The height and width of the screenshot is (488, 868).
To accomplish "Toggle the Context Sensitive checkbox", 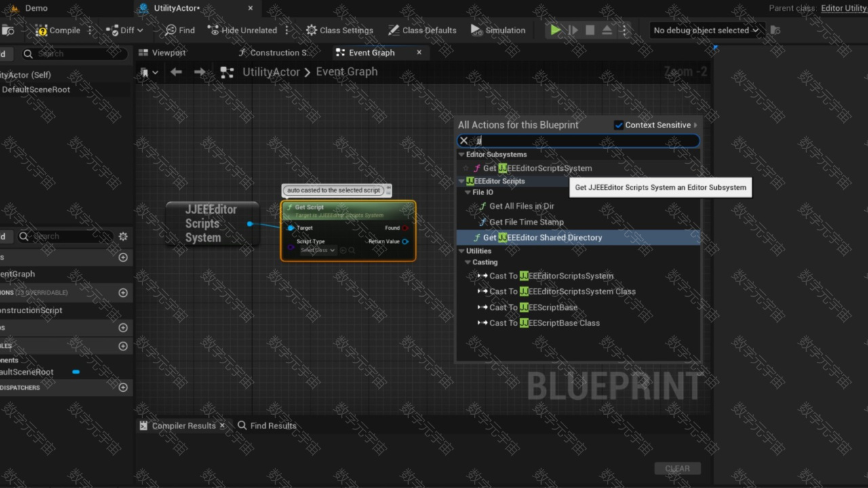I will [618, 125].
